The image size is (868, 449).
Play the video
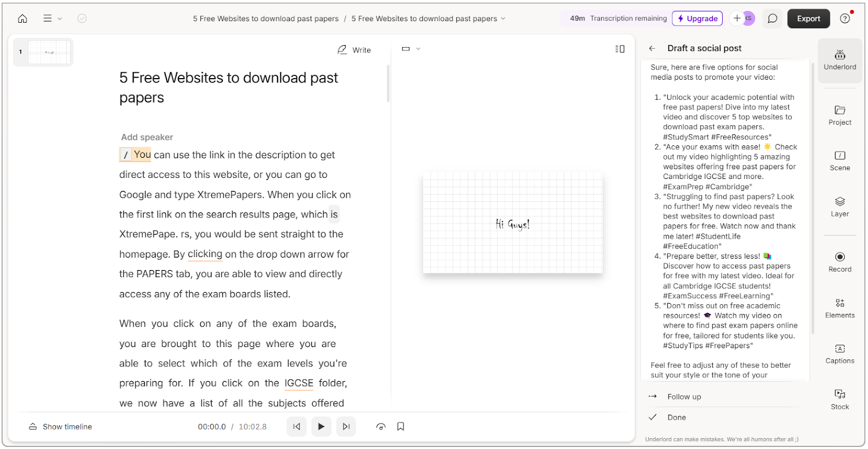[x=321, y=427]
